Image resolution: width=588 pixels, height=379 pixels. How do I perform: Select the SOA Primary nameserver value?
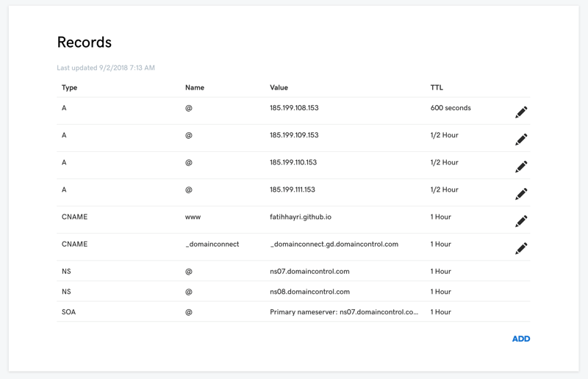point(343,312)
